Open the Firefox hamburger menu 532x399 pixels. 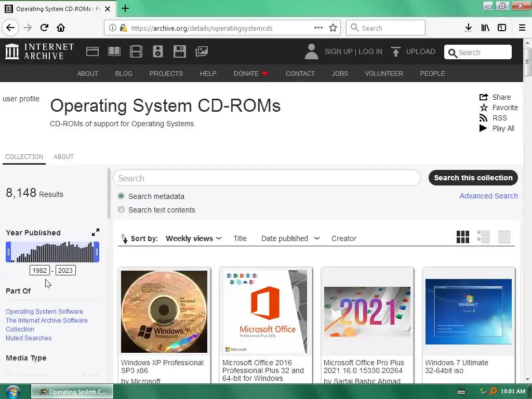coord(522,28)
